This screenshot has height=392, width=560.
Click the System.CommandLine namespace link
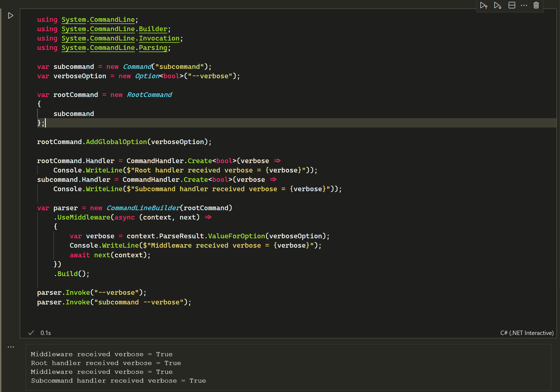112,19
